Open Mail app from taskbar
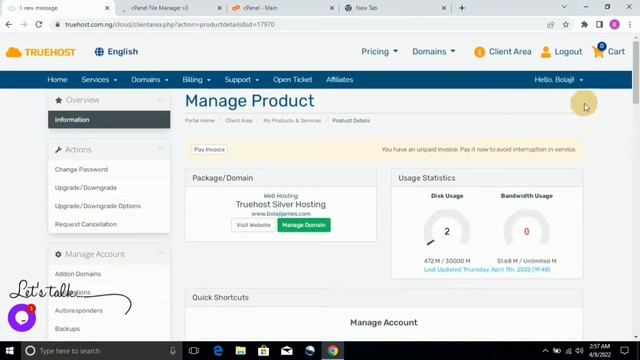 [287, 351]
